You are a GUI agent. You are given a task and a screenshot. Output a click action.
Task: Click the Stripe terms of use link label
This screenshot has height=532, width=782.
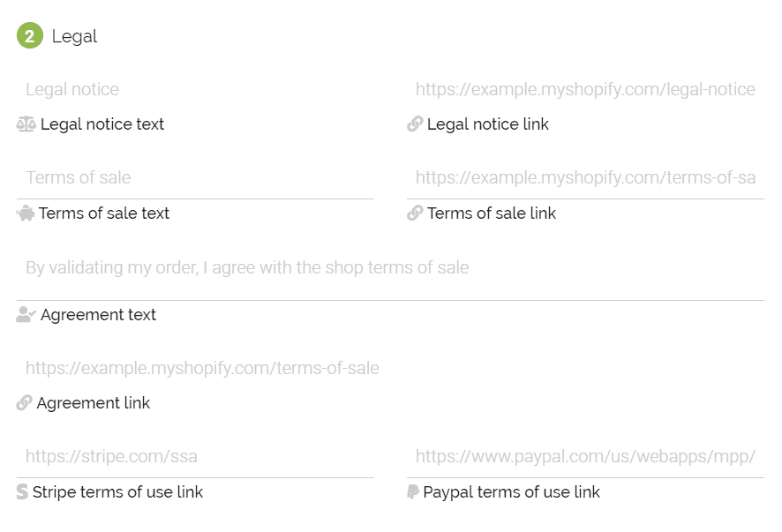[x=117, y=492]
